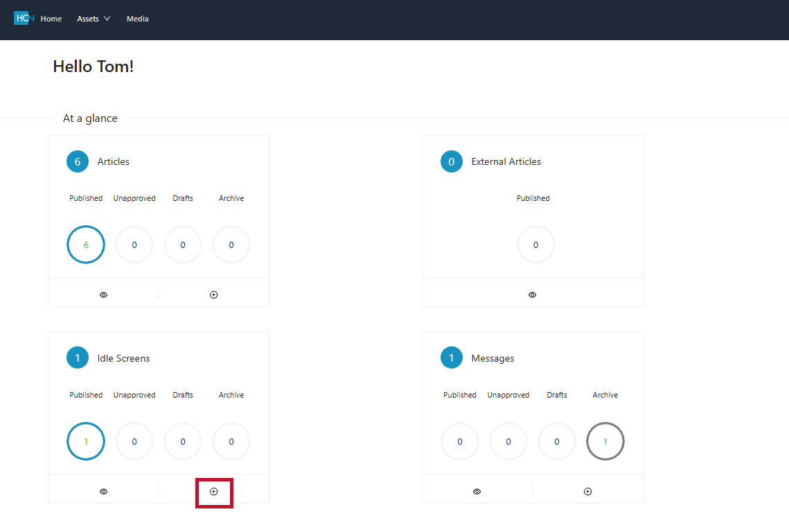Click the HCN logo icon

point(24,19)
